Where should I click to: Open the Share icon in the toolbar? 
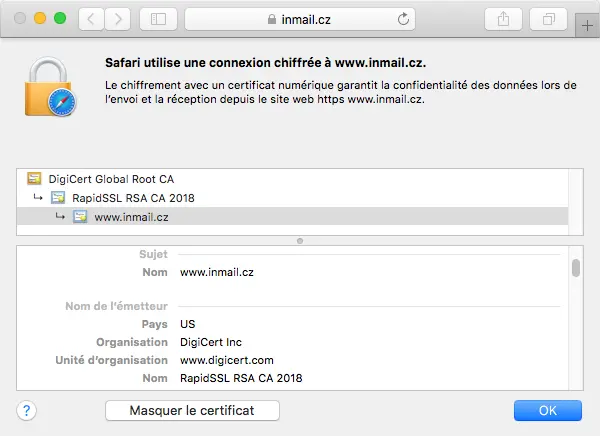pyautogui.click(x=503, y=19)
